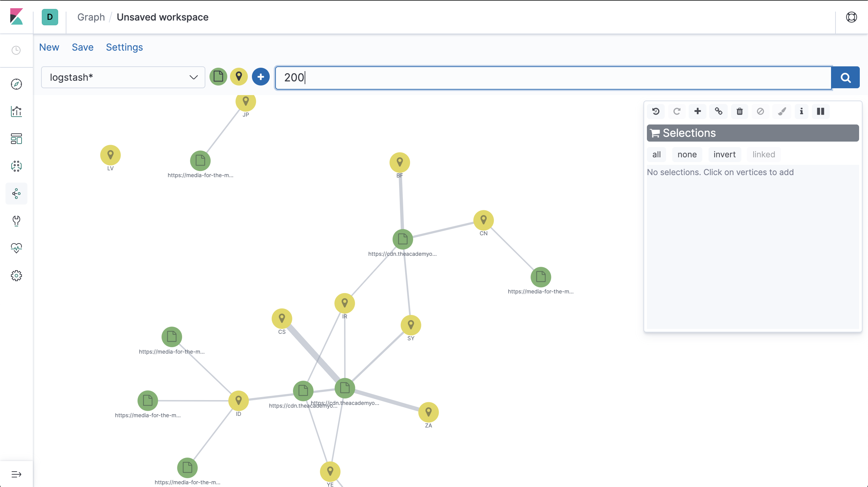
Task: Select the Discover compass icon
Action: (16, 84)
